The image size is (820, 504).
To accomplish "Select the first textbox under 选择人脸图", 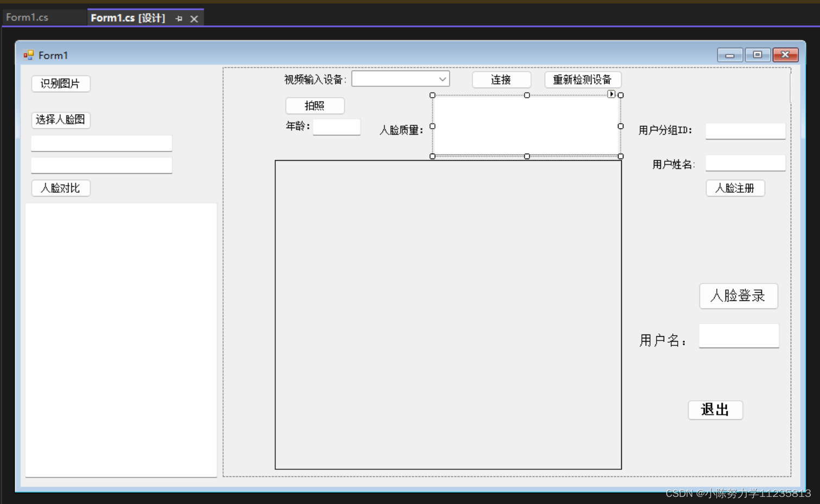I will [x=102, y=143].
